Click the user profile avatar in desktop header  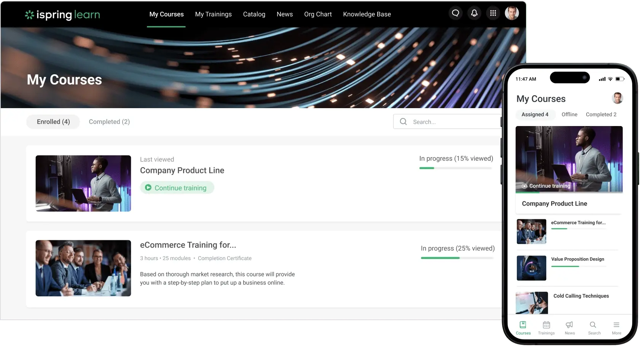pos(512,13)
